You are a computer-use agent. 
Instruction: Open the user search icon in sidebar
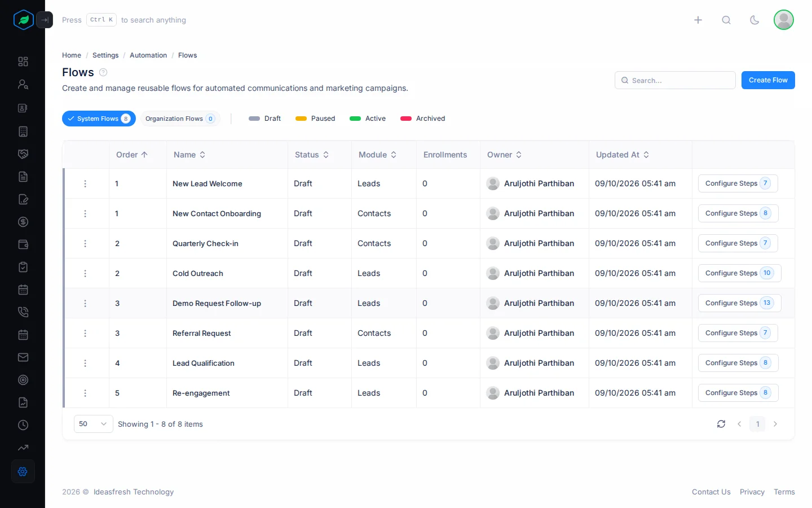pyautogui.click(x=23, y=85)
